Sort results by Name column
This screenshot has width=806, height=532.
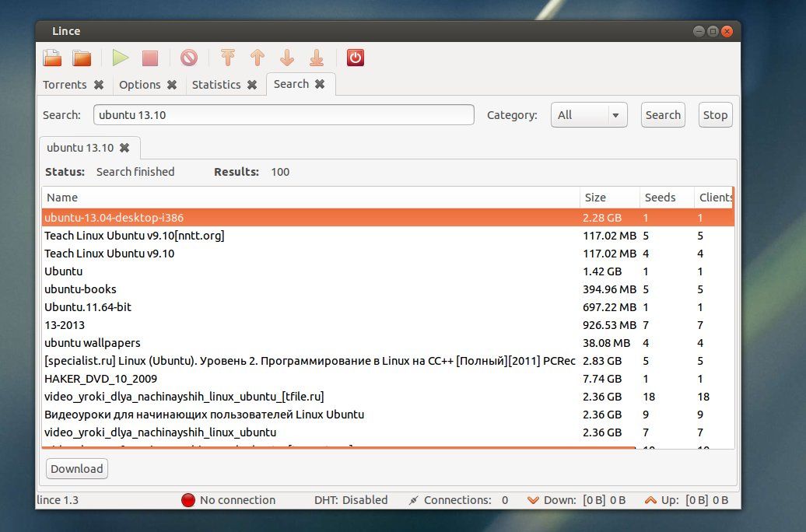coord(310,198)
